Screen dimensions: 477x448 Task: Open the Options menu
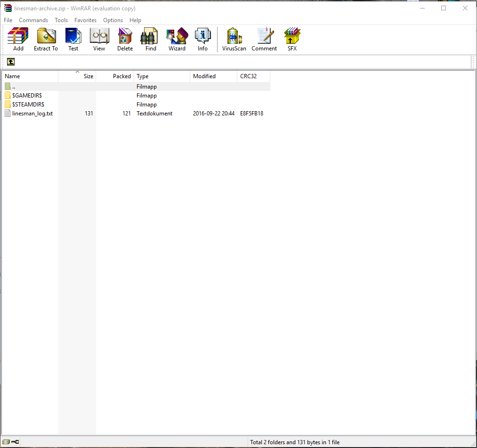point(113,20)
